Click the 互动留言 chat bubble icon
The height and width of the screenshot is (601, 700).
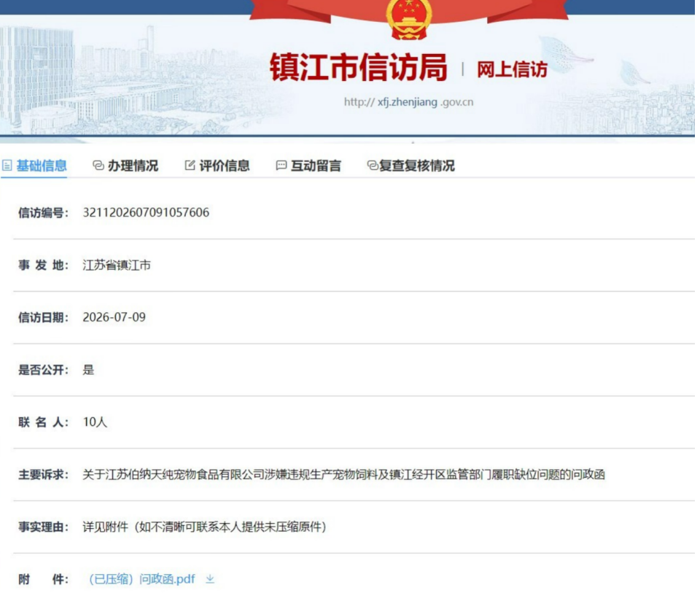click(281, 166)
